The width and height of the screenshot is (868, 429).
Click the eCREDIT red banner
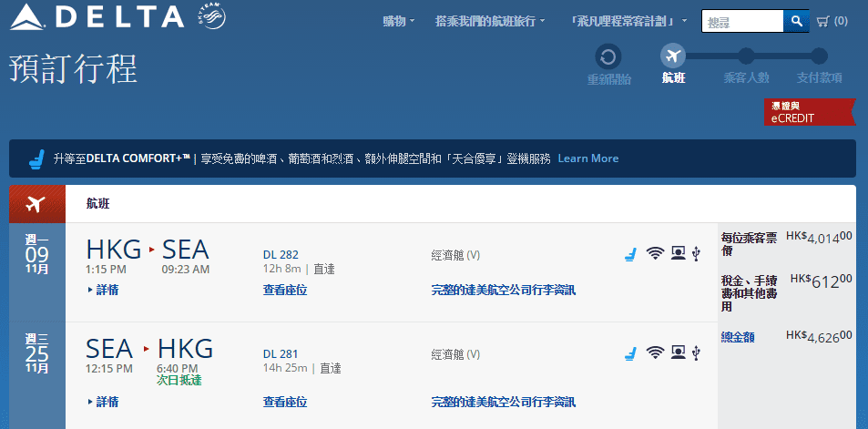click(x=808, y=112)
